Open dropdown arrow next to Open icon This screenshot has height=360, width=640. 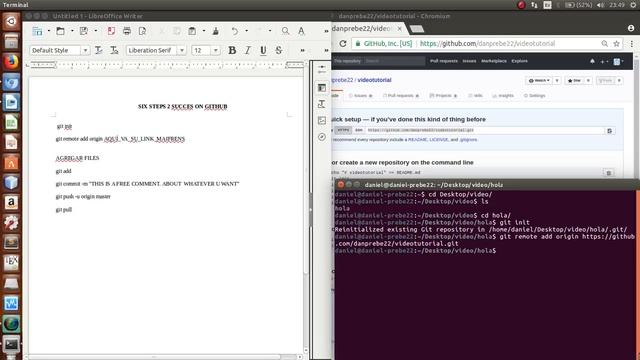72,31
